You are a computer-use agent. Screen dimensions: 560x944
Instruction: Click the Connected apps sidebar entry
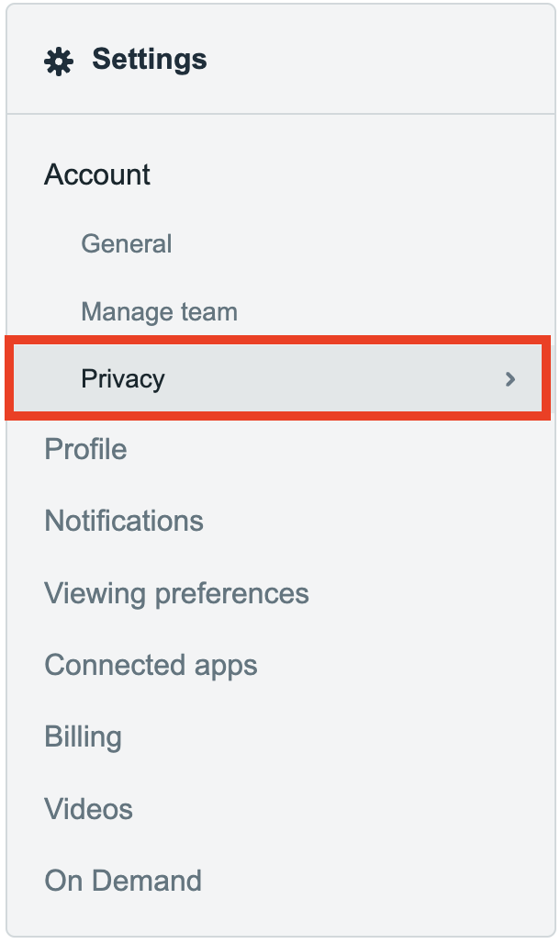pos(151,665)
